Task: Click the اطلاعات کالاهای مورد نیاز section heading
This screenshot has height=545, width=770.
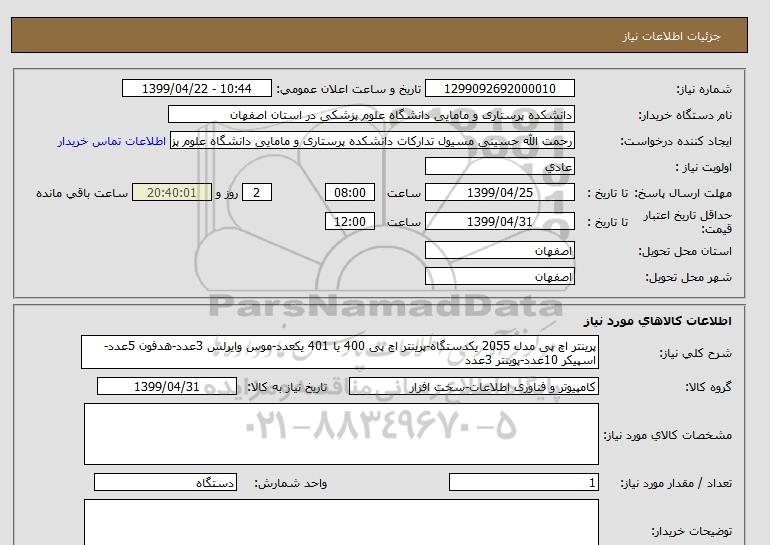Action: click(x=658, y=321)
